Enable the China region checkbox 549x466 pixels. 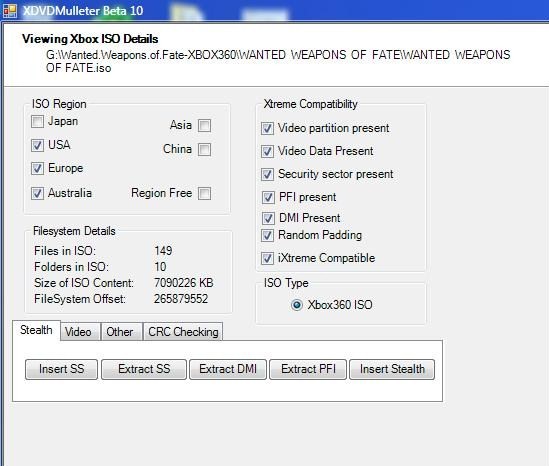(x=204, y=149)
